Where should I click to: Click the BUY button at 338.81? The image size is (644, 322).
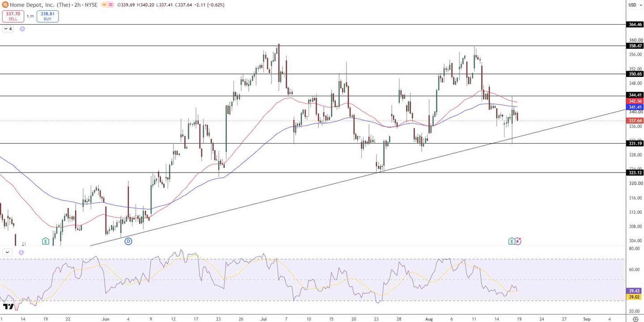pyautogui.click(x=47, y=16)
